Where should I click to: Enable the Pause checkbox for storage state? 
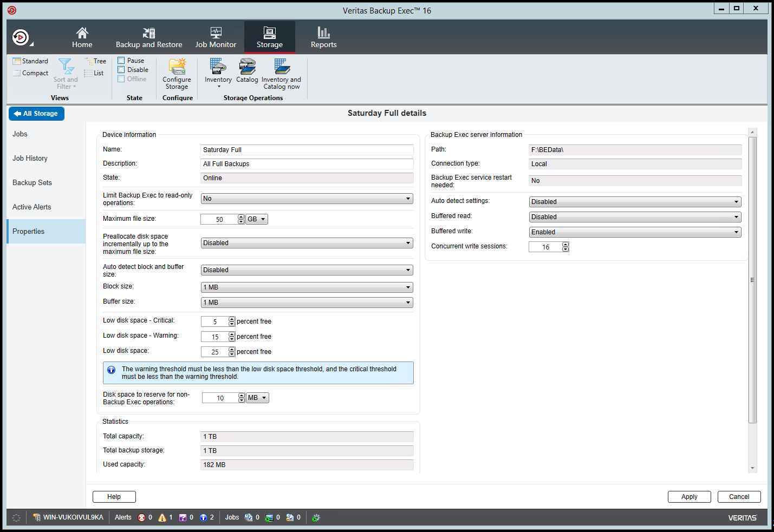(x=121, y=60)
